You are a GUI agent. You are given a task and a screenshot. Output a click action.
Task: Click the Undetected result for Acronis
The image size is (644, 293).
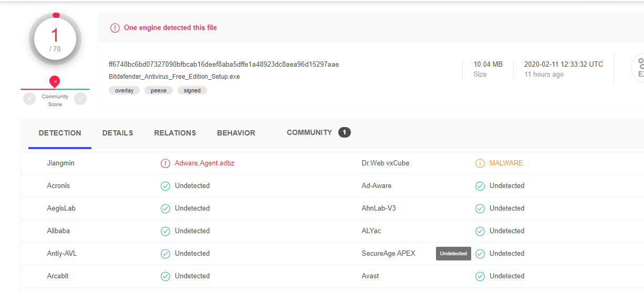[x=192, y=186]
